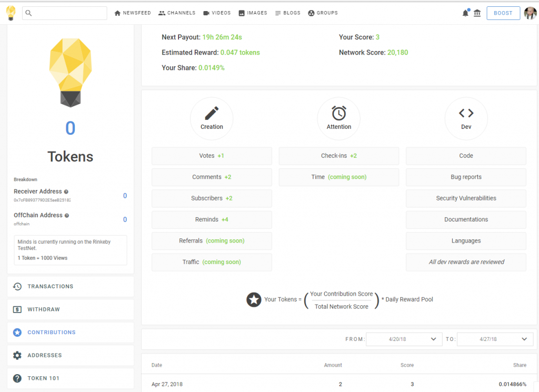Click the Reminds +4 row
The height and width of the screenshot is (392, 539).
coord(212,220)
